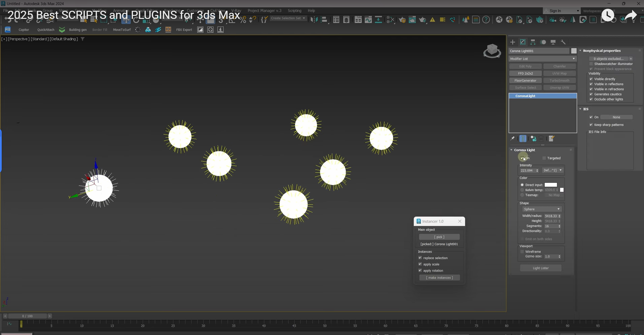Click Remove Modifier trash icon
644x335 pixels.
(541, 139)
